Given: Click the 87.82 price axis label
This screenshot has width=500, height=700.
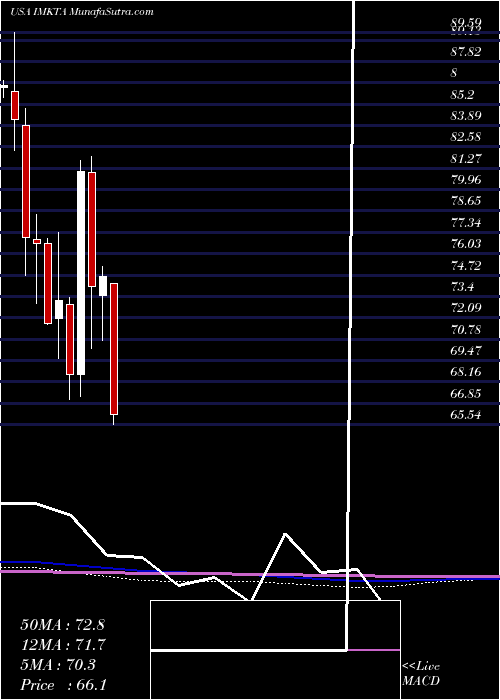Looking at the screenshot, I should [466, 52].
